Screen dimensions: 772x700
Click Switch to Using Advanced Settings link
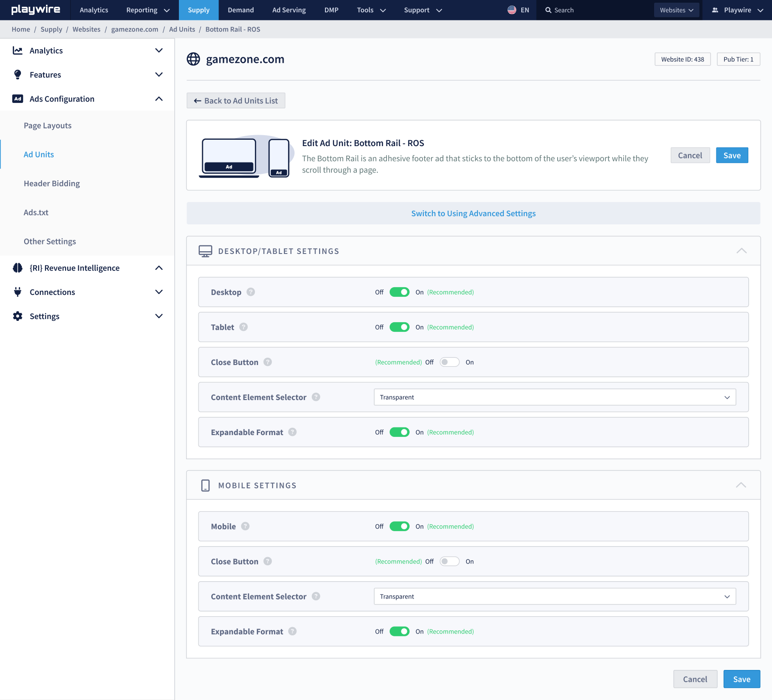pyautogui.click(x=473, y=213)
